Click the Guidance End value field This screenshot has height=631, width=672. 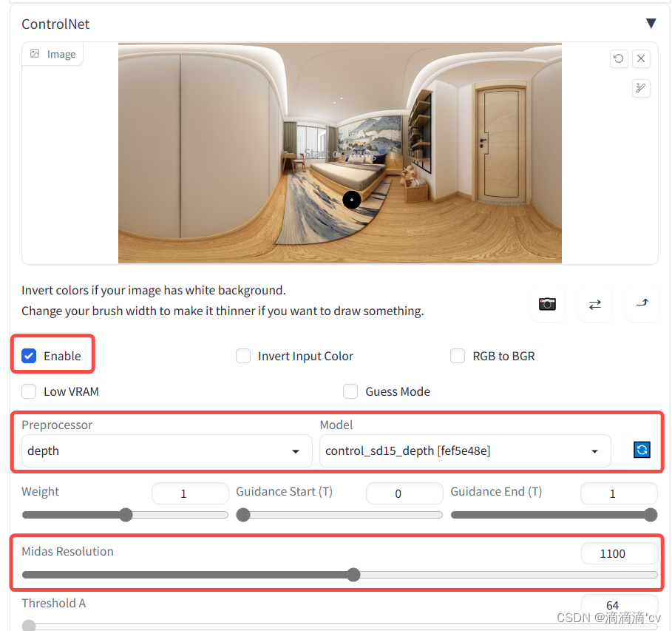tap(619, 493)
